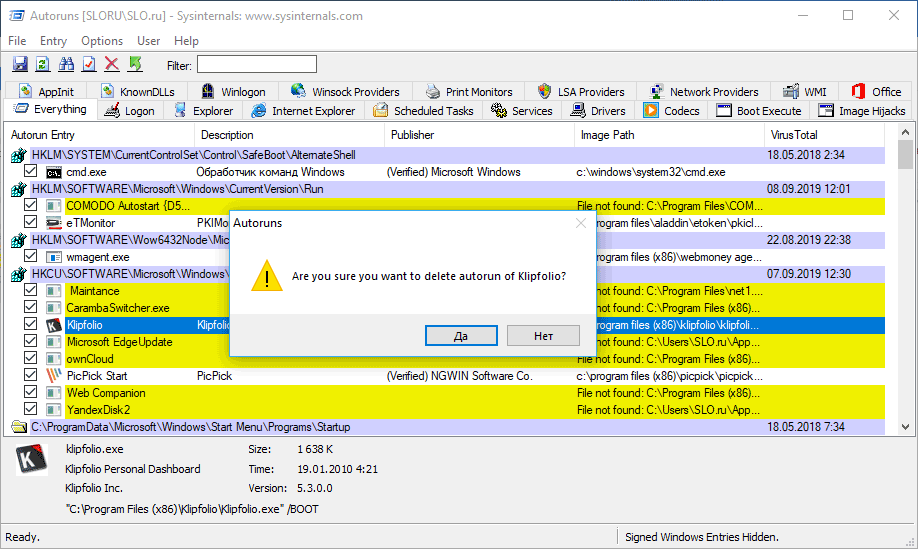The height and width of the screenshot is (549, 918).
Task: Switch to the AppInit tab
Action: (x=46, y=92)
